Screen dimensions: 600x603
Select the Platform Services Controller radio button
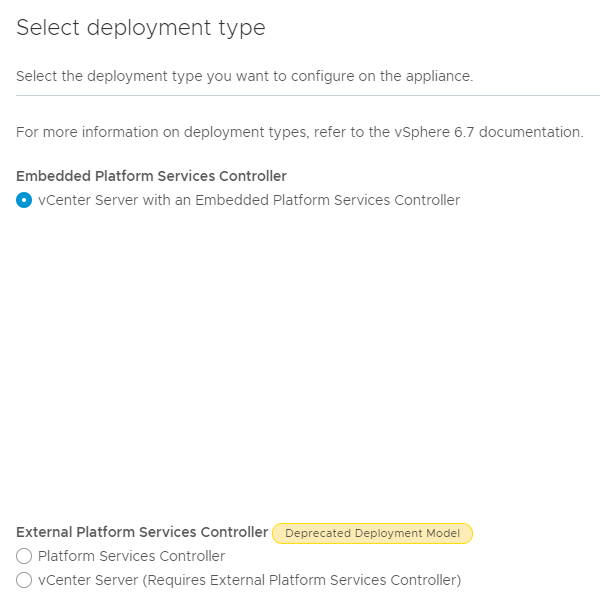(24, 556)
